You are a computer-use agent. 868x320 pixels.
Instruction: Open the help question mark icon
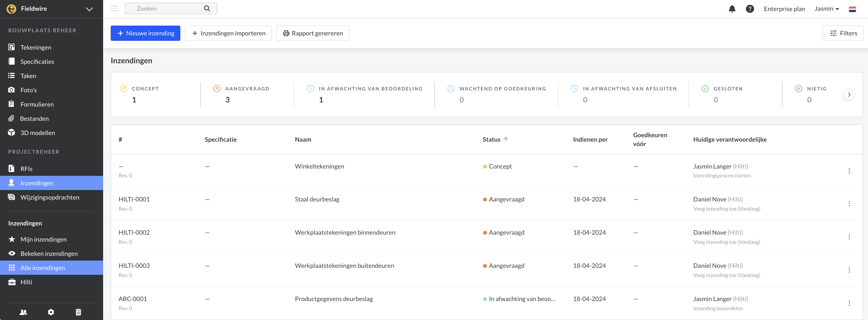[x=750, y=9]
